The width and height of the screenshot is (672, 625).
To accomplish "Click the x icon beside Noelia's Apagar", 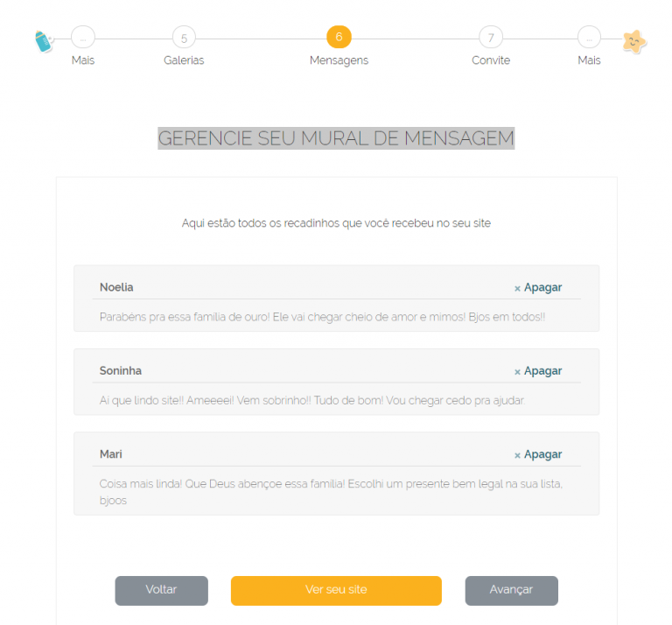I will point(517,289).
